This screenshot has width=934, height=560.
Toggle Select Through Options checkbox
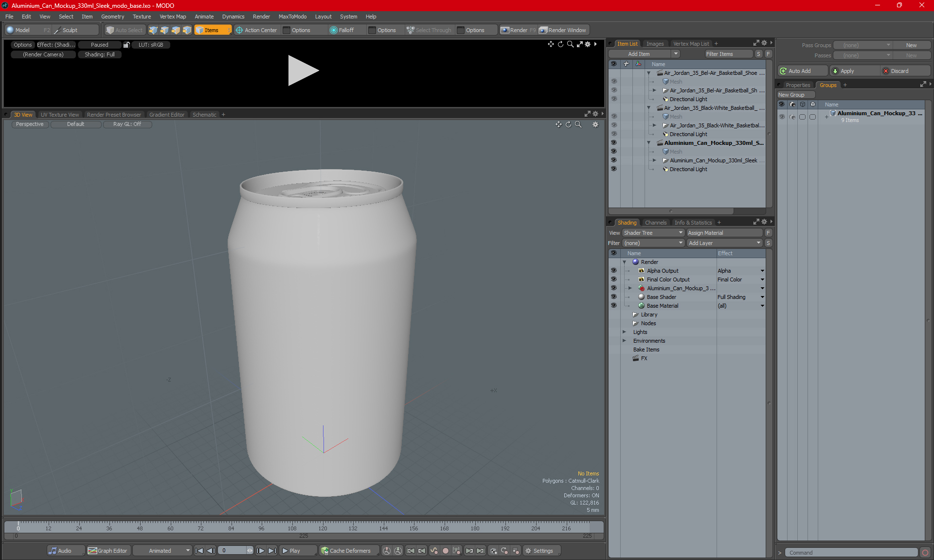(x=461, y=30)
